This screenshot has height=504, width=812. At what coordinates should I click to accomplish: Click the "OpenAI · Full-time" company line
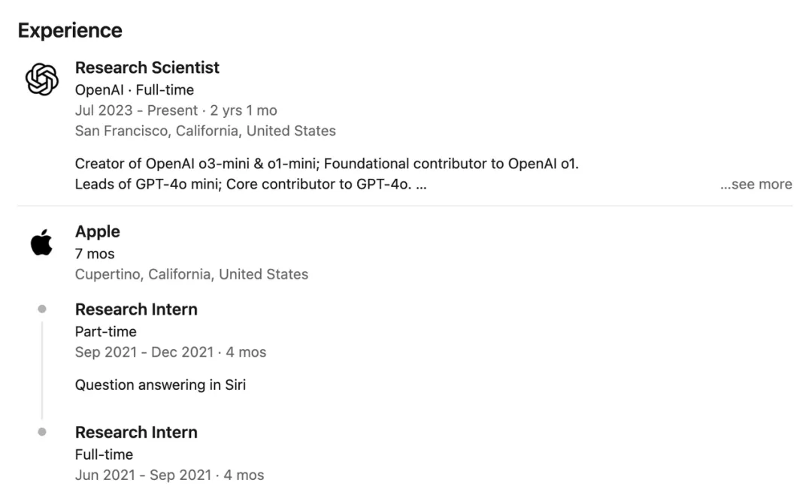click(x=134, y=90)
